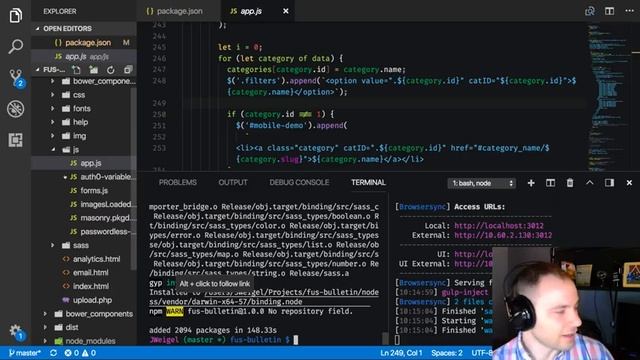This screenshot has width=640, height=360.
Task: Open changes icon in editor title bar
Action: [x=589, y=11]
